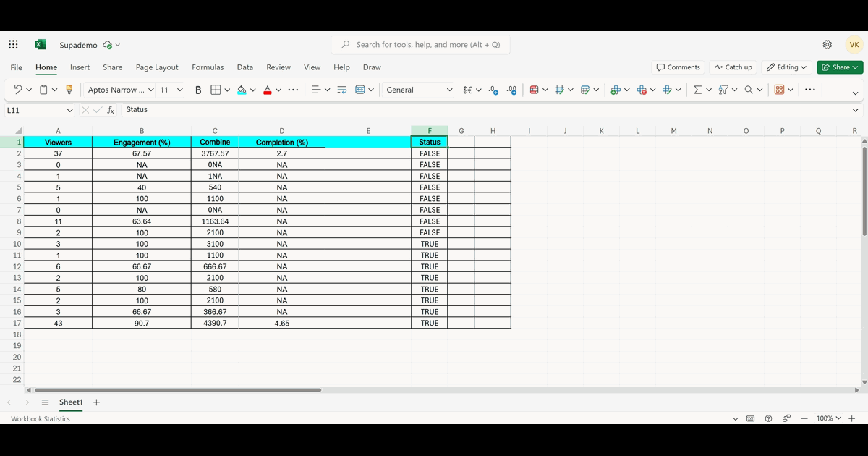Apply the Borders grid icon
The height and width of the screenshot is (456, 868).
tap(216, 90)
